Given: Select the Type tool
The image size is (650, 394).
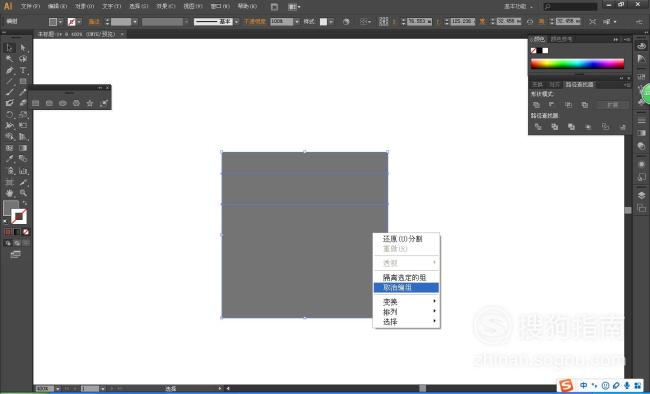Looking at the screenshot, I should coord(23,70).
